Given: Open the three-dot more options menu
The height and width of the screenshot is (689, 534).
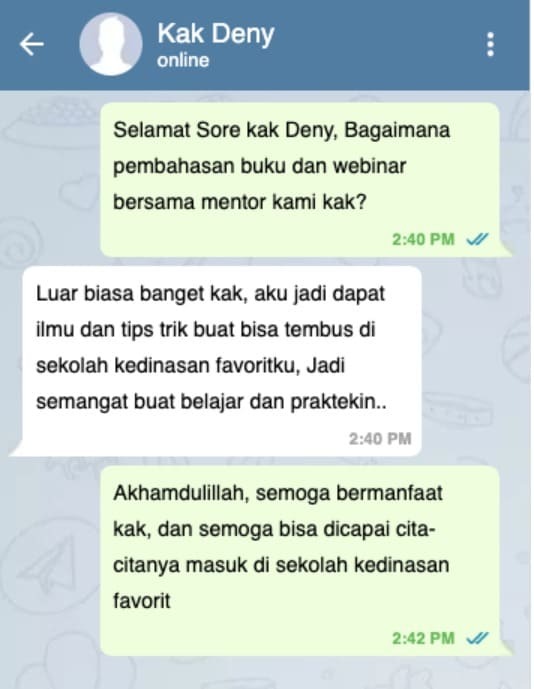Looking at the screenshot, I should point(490,44).
